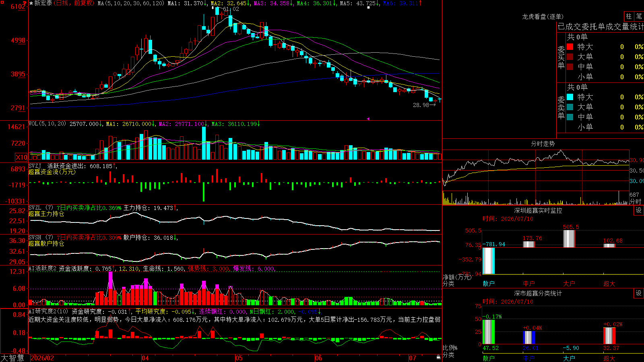Viewport: 644px width, 362px height.
Task: Click the green 散户 bar labeled -0.17%
Action: [489, 332]
